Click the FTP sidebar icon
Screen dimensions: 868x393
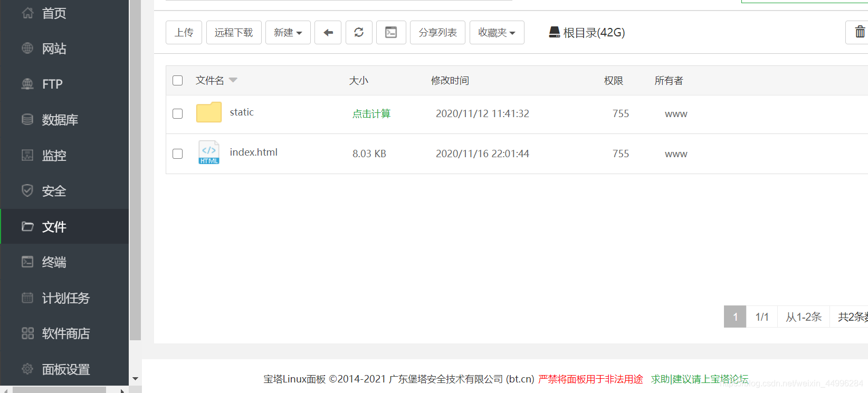(27, 83)
